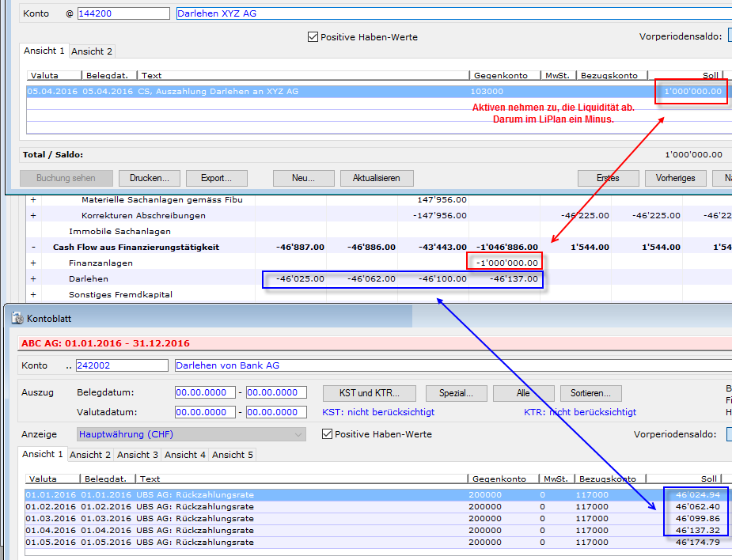Image resolution: width=732 pixels, height=560 pixels.
Task: Click the Sortieren... button
Action: click(x=591, y=393)
